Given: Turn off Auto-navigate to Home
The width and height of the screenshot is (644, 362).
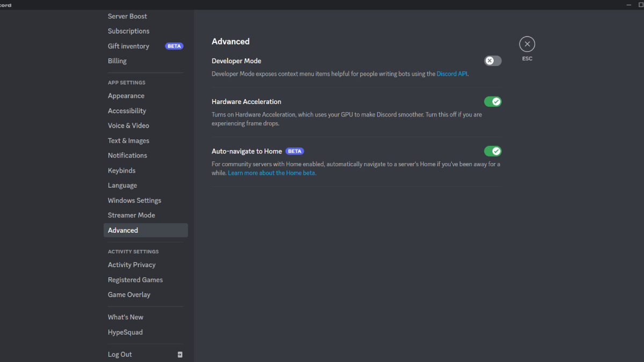Looking at the screenshot, I should pyautogui.click(x=493, y=151).
